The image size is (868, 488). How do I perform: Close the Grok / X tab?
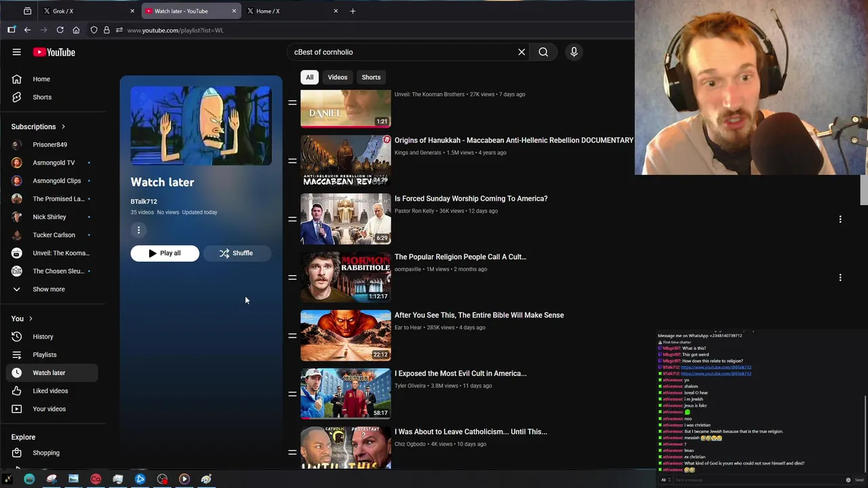132,11
